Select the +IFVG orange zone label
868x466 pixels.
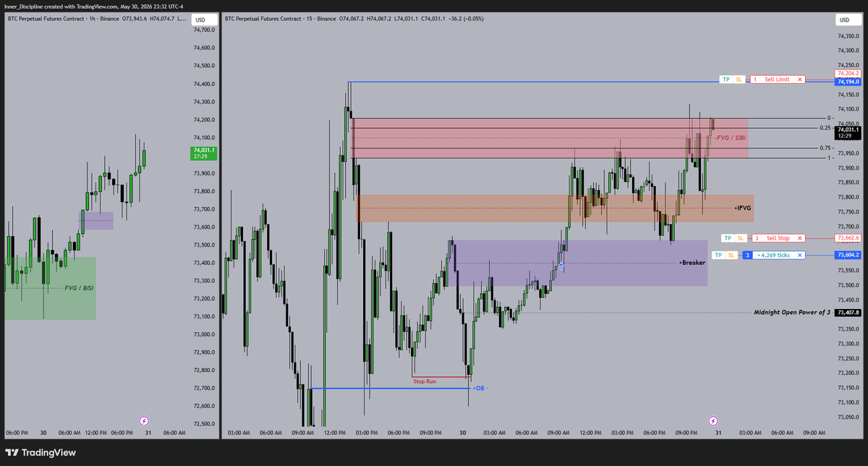743,208
